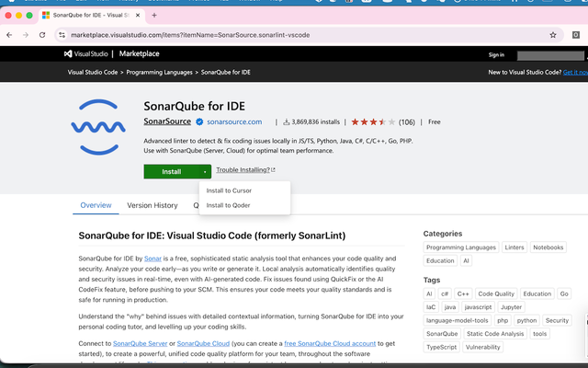Click the green Install button
The height and width of the screenshot is (368, 588).
click(x=172, y=172)
